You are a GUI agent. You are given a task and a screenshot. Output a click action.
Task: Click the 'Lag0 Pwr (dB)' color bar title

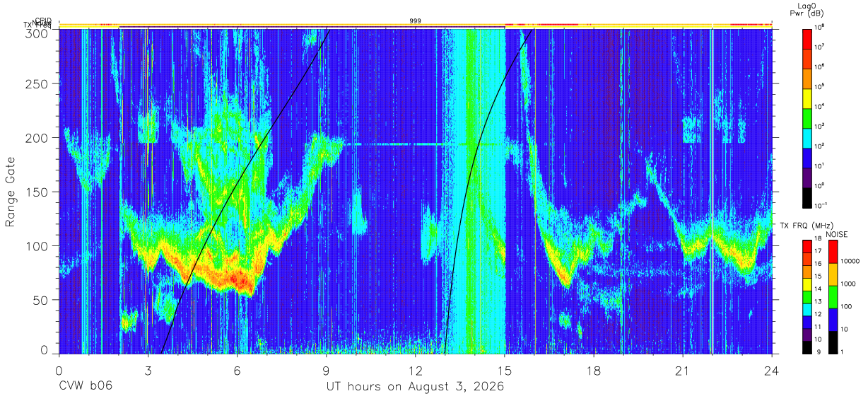pos(808,9)
